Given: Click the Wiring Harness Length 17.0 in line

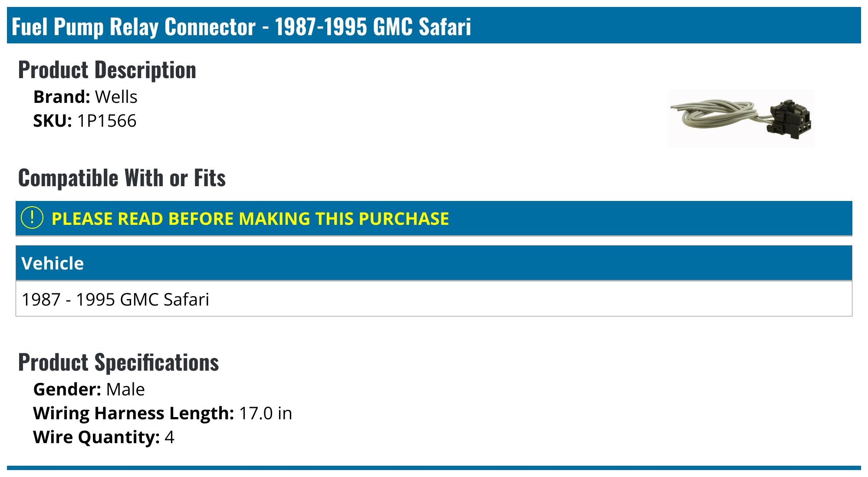Looking at the screenshot, I should (x=163, y=413).
